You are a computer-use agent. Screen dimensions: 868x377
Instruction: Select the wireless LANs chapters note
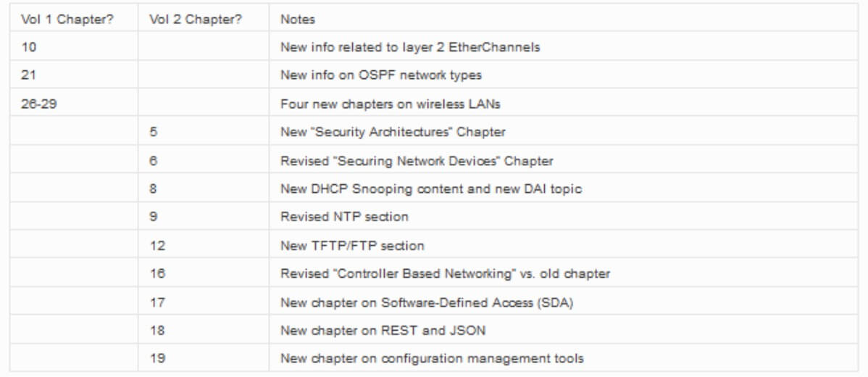[x=390, y=104]
